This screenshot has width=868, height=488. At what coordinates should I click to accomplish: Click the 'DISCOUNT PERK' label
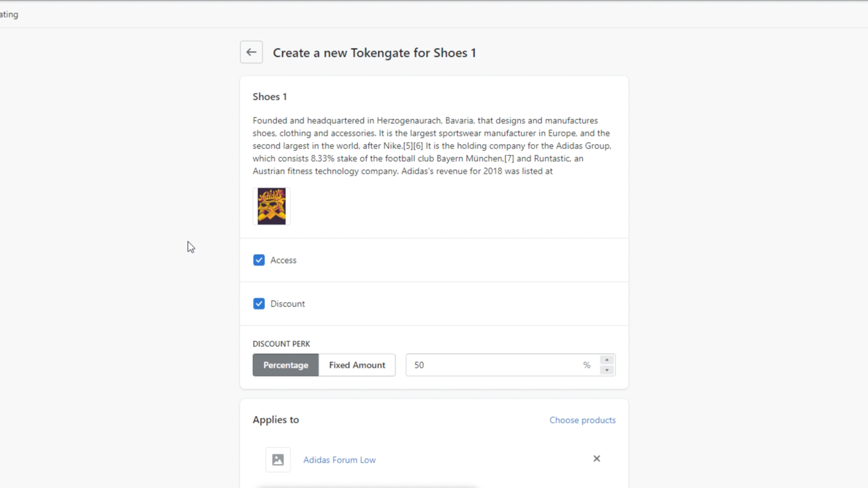(282, 344)
